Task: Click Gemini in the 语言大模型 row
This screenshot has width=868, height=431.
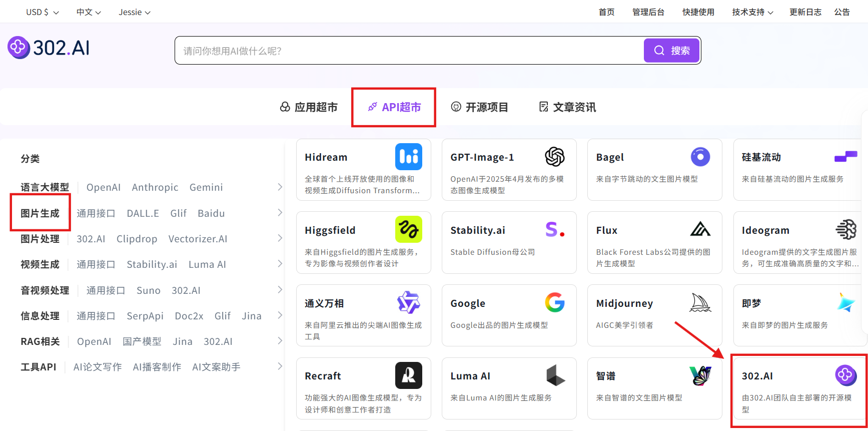Action: coord(206,187)
